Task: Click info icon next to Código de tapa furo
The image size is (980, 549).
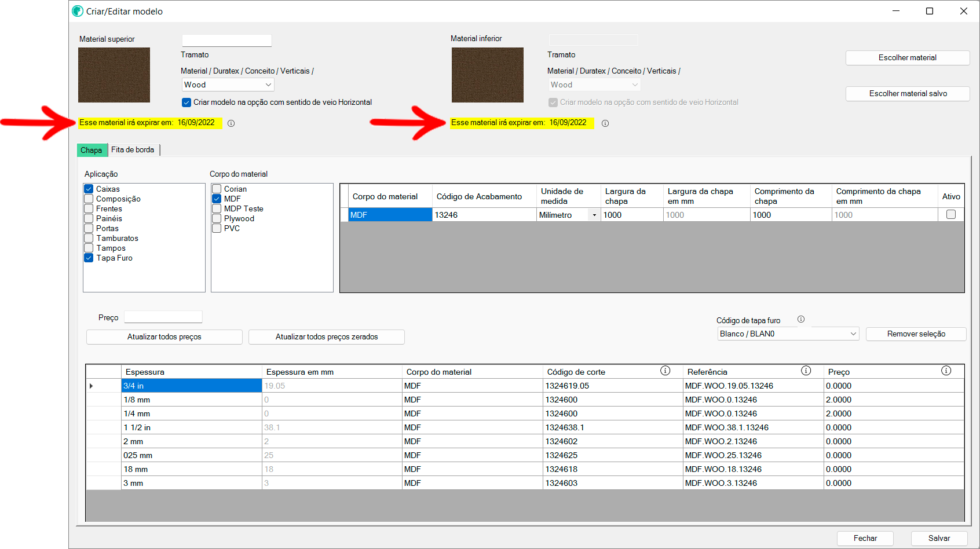Action: coord(801,319)
